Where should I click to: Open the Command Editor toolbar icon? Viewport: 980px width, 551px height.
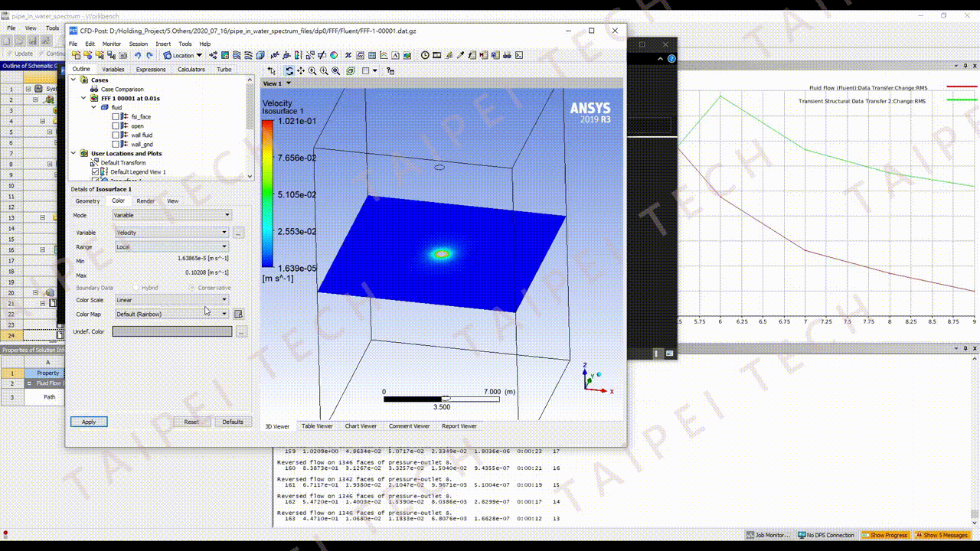(519, 55)
